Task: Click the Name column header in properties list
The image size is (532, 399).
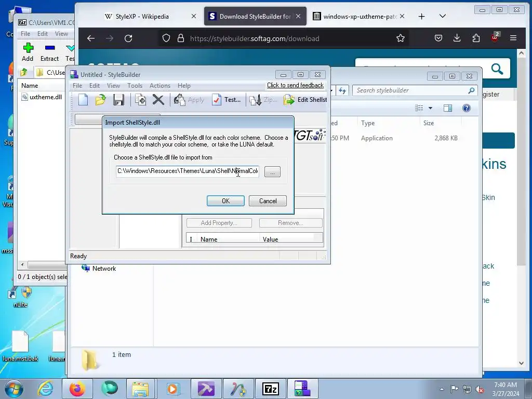Action: [228, 239]
